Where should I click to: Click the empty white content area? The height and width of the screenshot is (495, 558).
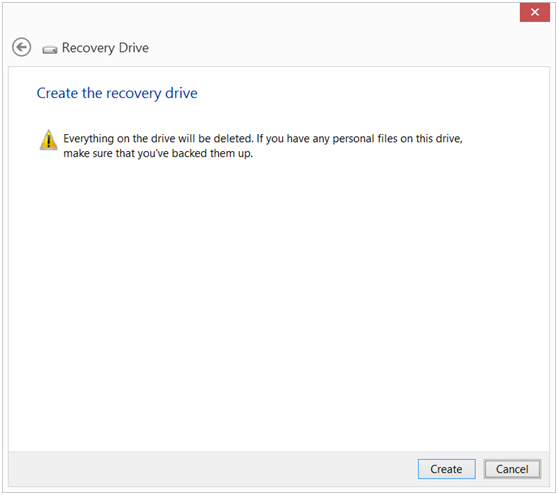tap(279, 302)
